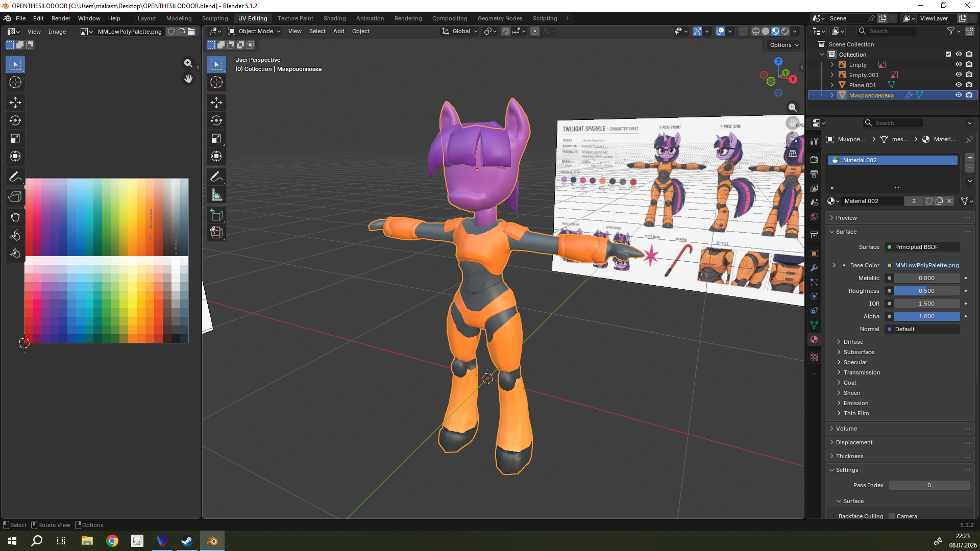Click the Roughness slider
The image size is (980, 551).
tap(926, 291)
